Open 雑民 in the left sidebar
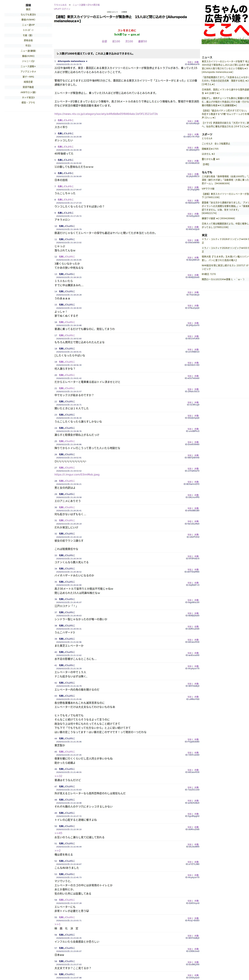This screenshot has height=980, width=249. tap(28, 9)
